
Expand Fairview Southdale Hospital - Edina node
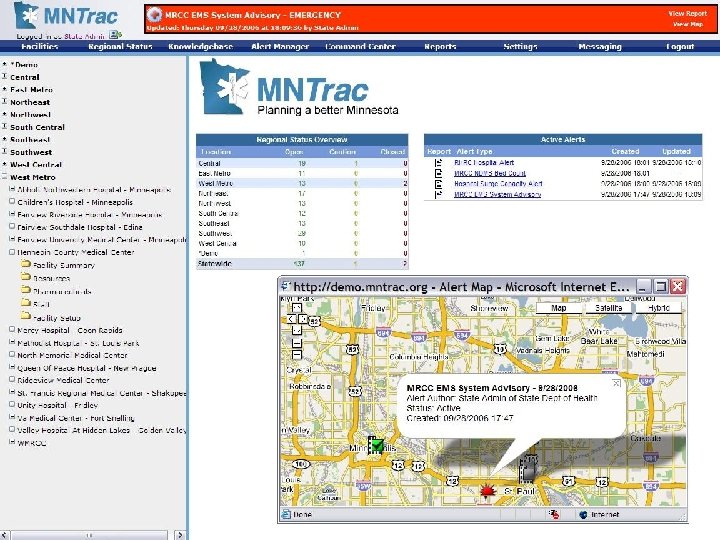[12, 226]
